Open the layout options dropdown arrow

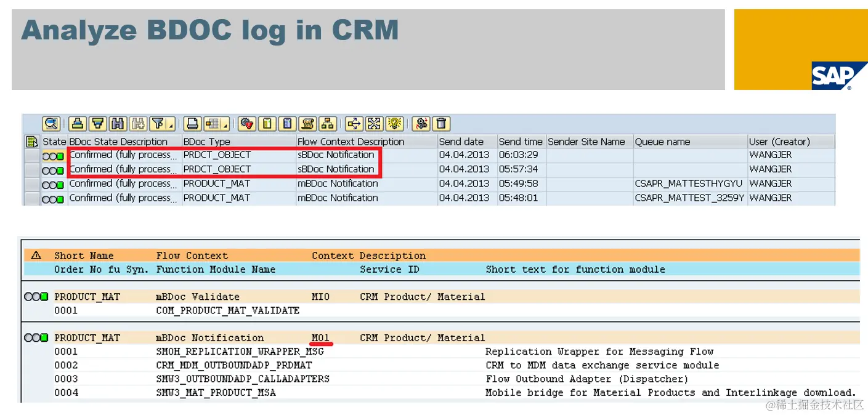[225, 125]
